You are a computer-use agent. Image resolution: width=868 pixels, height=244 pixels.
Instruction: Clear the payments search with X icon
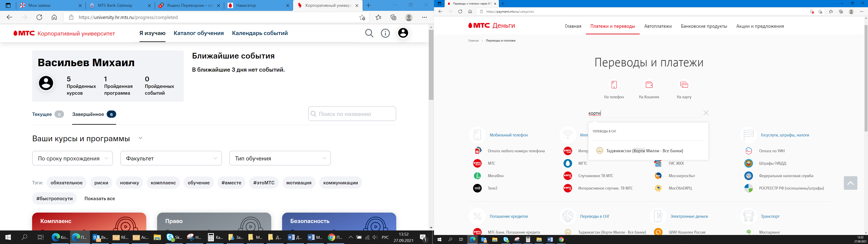tap(706, 113)
